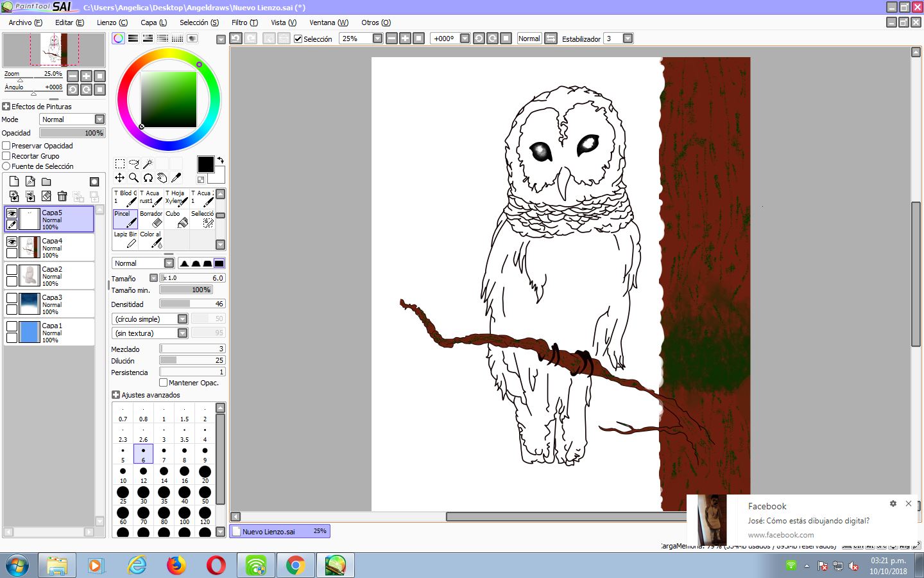Create a new linework layer
This screenshot has width=924, height=578.
pos(30,182)
